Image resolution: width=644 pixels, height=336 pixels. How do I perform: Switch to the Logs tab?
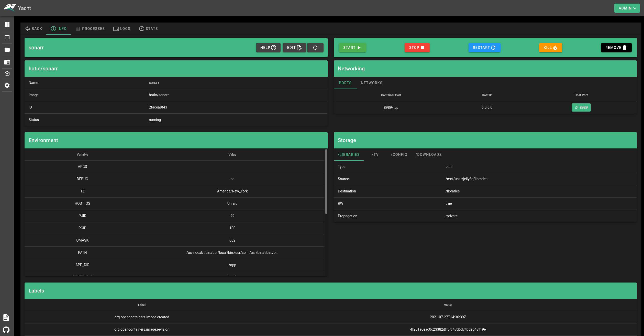pyautogui.click(x=122, y=29)
